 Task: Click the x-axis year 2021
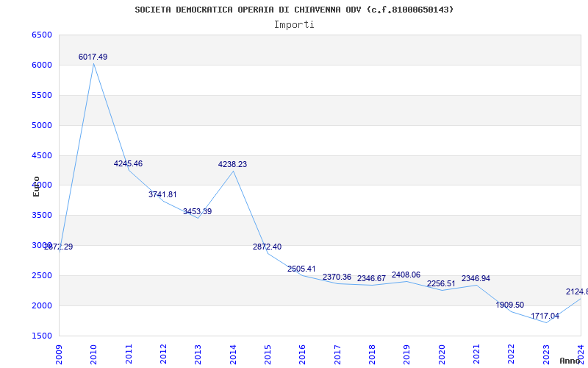tap(476, 354)
